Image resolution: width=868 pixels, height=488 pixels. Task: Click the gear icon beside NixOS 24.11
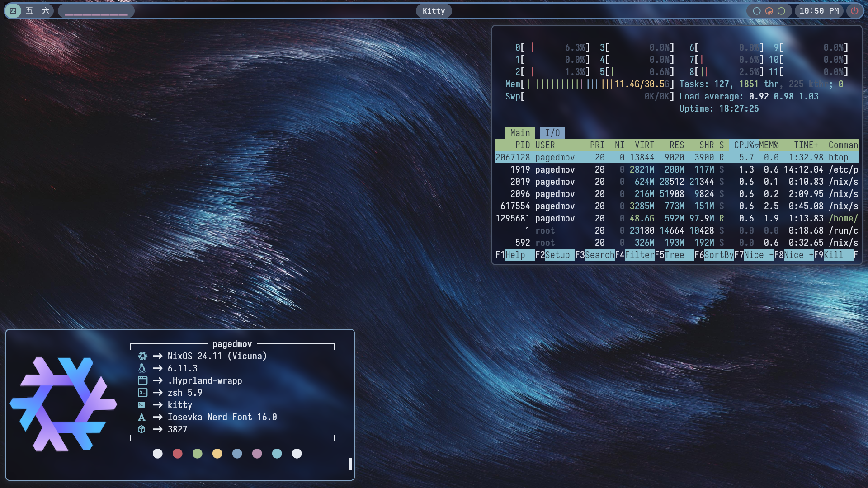pyautogui.click(x=142, y=356)
